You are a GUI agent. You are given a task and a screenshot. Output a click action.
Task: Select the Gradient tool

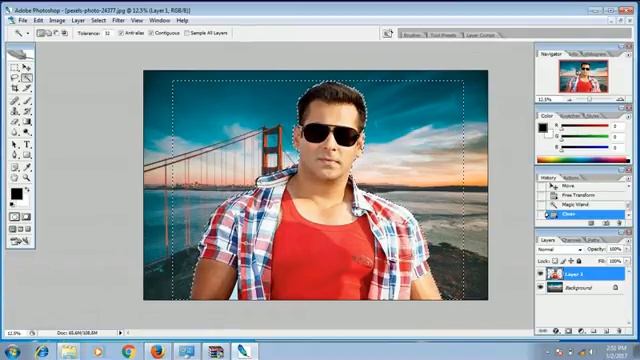coord(27,122)
